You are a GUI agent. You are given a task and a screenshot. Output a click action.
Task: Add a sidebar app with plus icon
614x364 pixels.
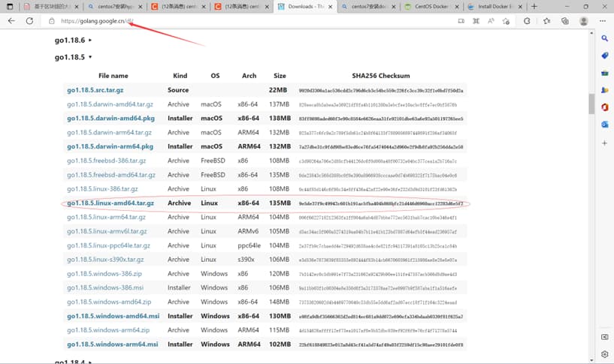tap(604, 143)
